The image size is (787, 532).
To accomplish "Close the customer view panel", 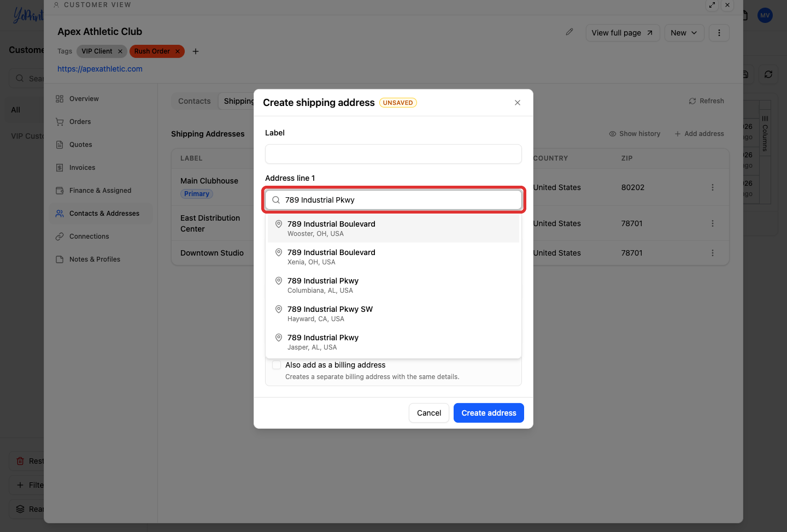I will point(727,5).
